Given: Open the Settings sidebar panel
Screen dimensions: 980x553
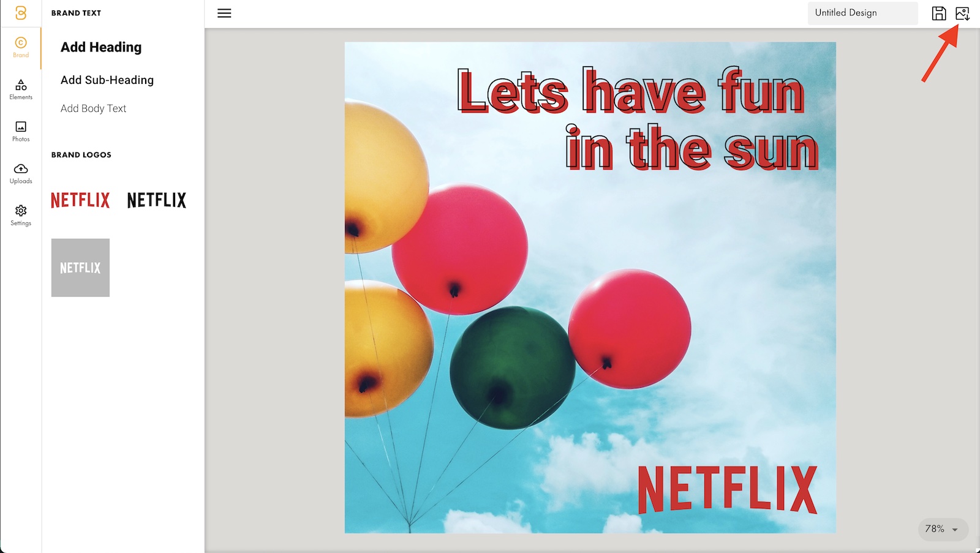Looking at the screenshot, I should click(21, 216).
